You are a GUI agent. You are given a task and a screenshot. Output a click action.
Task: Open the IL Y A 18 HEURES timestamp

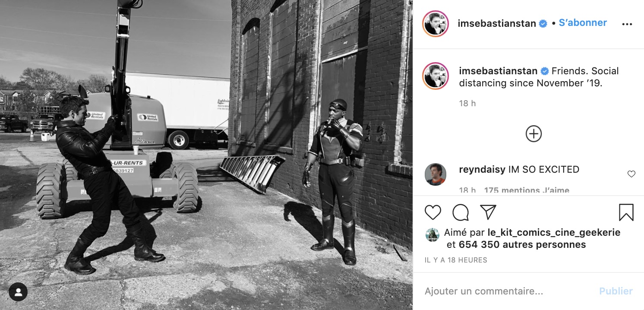coord(456,260)
